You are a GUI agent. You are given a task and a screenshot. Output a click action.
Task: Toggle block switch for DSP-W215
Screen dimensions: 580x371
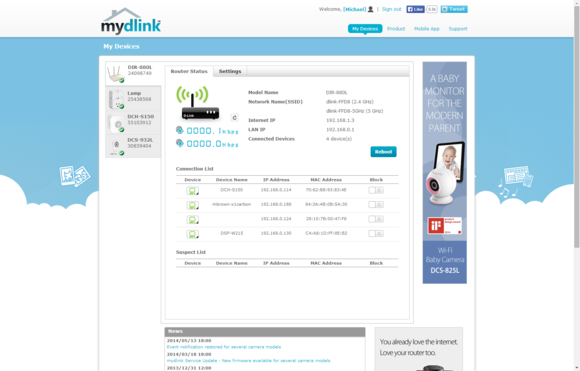[x=376, y=233]
